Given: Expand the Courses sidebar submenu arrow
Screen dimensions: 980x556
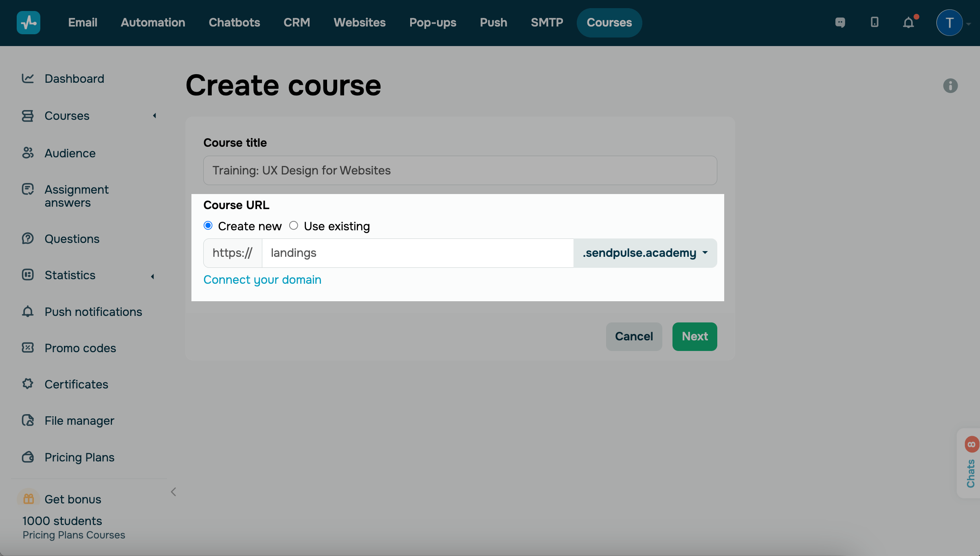Looking at the screenshot, I should coord(154,116).
